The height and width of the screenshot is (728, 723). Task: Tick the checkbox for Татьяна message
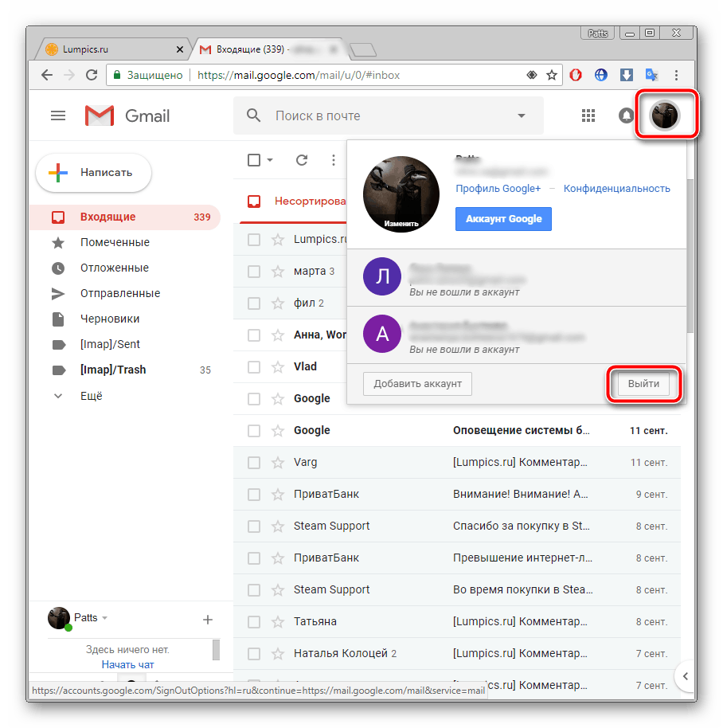pyautogui.click(x=254, y=622)
